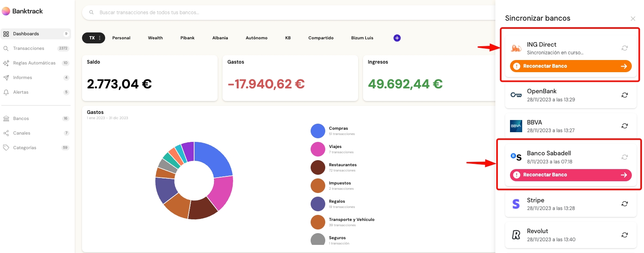Add a new dashboard with plus icon

point(397,38)
